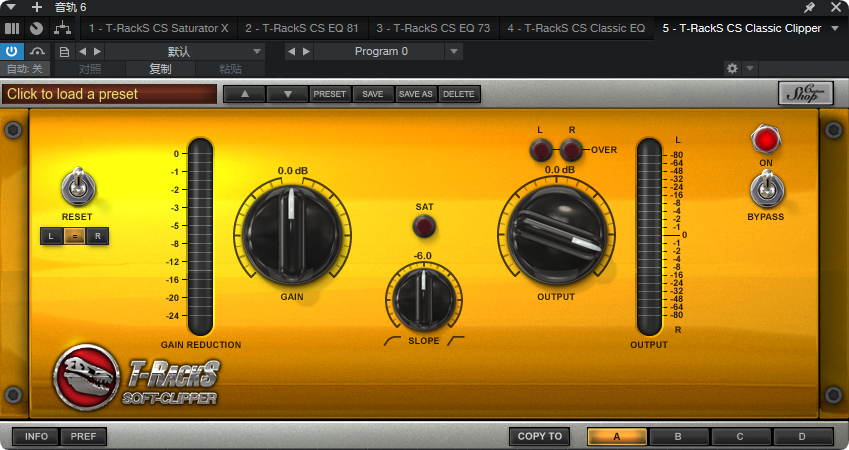Open the PRESET button menu
This screenshot has height=450, width=849.
click(329, 94)
